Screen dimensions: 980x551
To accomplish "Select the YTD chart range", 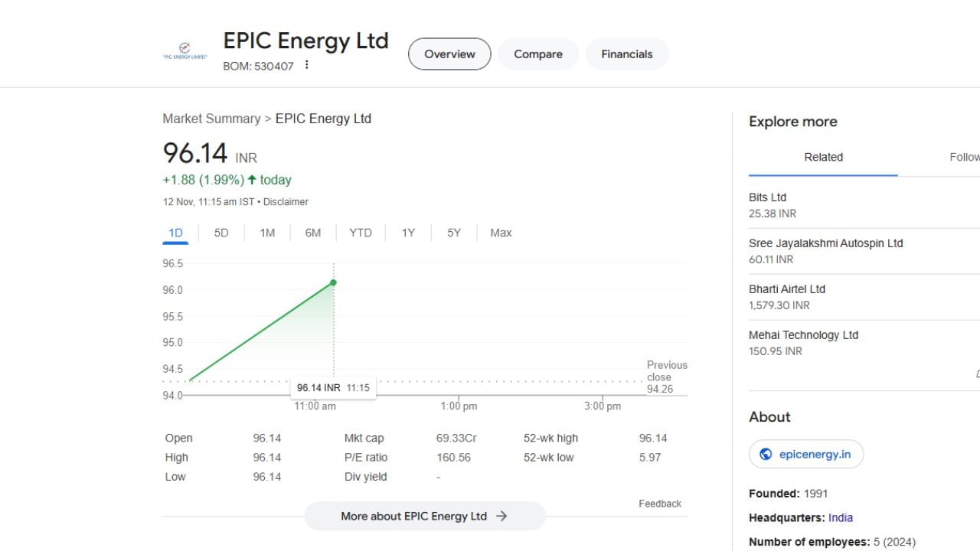I will point(361,233).
